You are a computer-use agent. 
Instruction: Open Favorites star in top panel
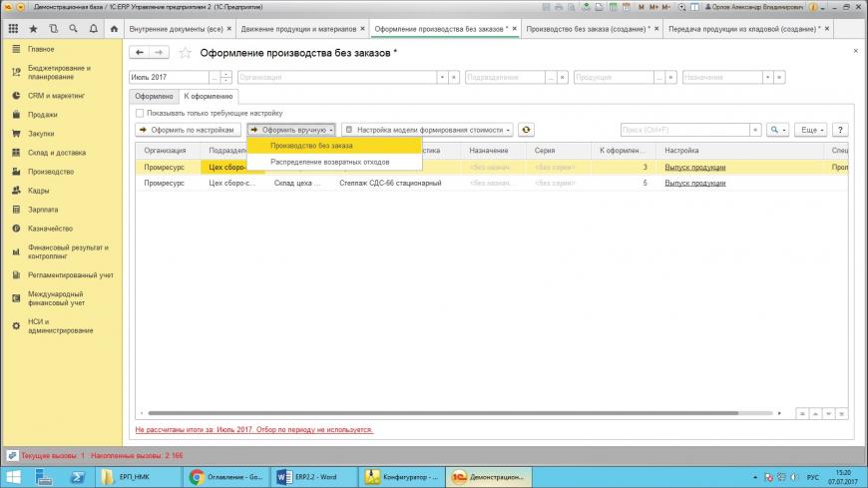click(33, 29)
